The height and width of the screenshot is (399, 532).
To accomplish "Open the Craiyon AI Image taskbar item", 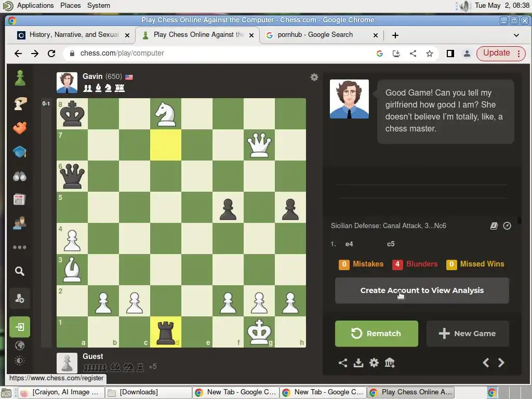I will (61, 392).
